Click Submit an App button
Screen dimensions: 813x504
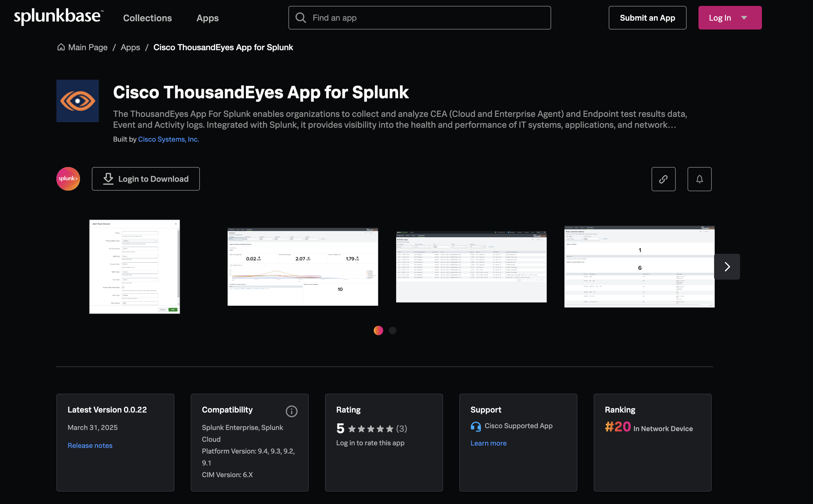point(647,18)
